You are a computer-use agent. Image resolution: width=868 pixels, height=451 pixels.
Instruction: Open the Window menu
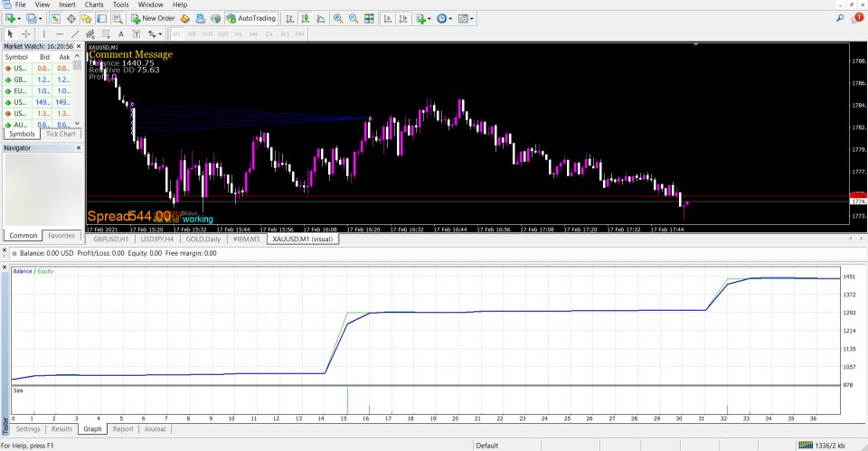[x=150, y=5]
